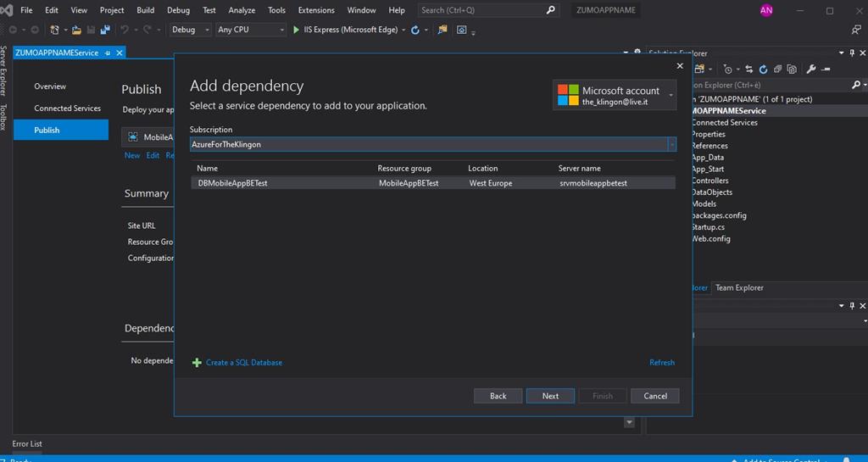Image resolution: width=868 pixels, height=462 pixels.
Task: Switch to the Team Explorer tab
Action: 739,288
